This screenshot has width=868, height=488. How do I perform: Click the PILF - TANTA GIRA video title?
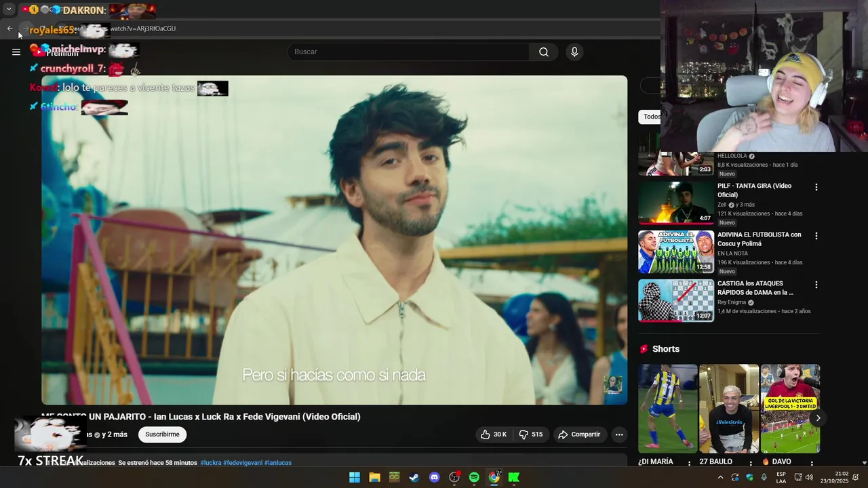[x=754, y=190]
